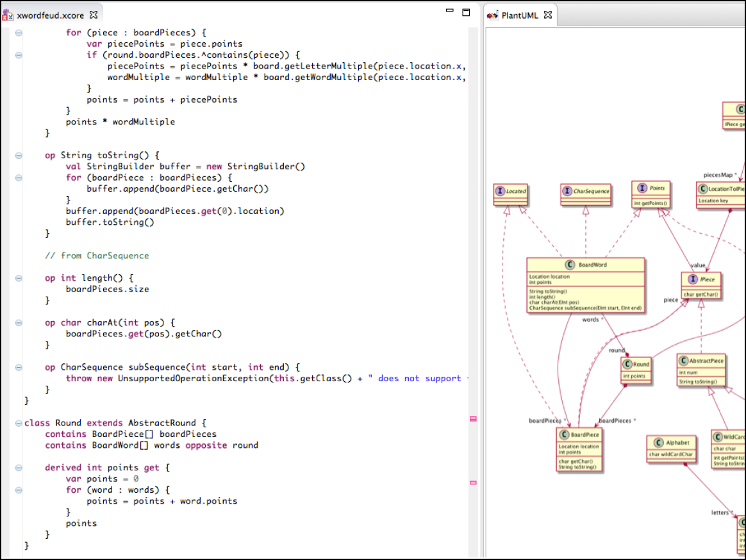This screenshot has height=560, width=746.
Task: Click the 'value' association label
Action: [698, 265]
